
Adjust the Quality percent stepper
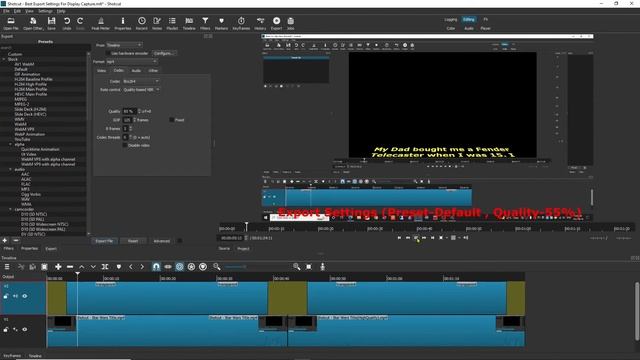point(139,111)
